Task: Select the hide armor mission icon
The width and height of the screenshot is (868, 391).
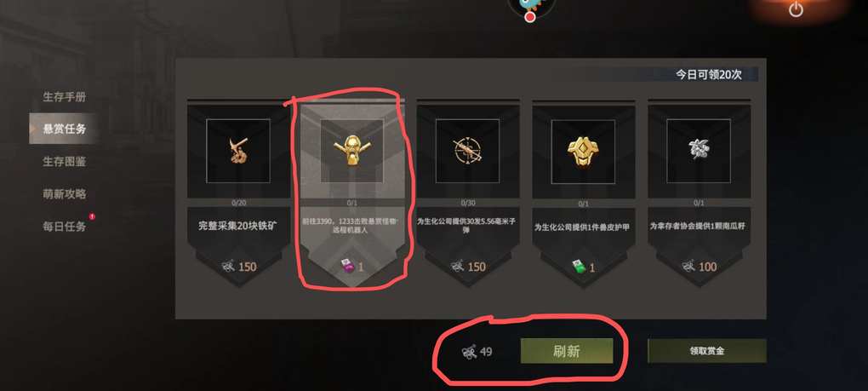Action: (x=583, y=151)
